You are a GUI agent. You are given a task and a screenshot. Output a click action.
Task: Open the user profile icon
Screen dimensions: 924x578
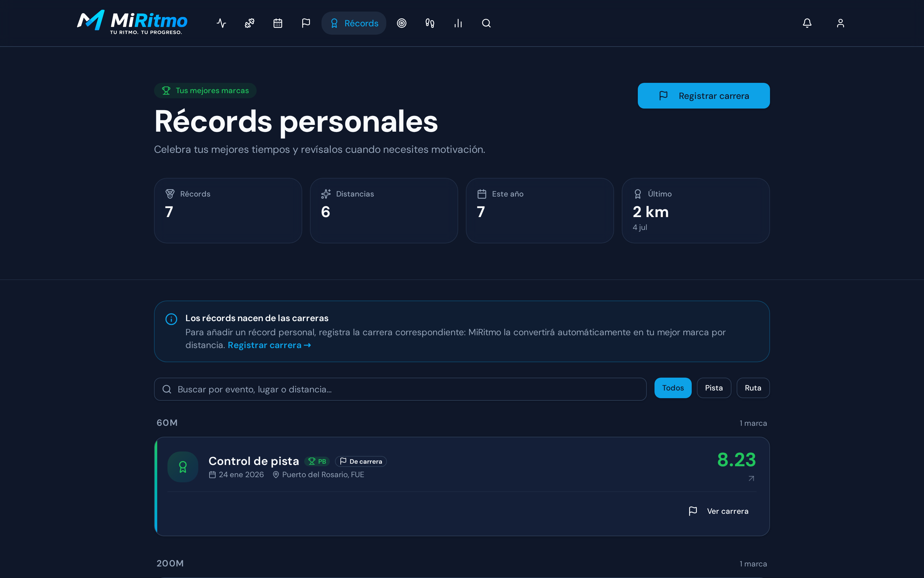coord(840,23)
